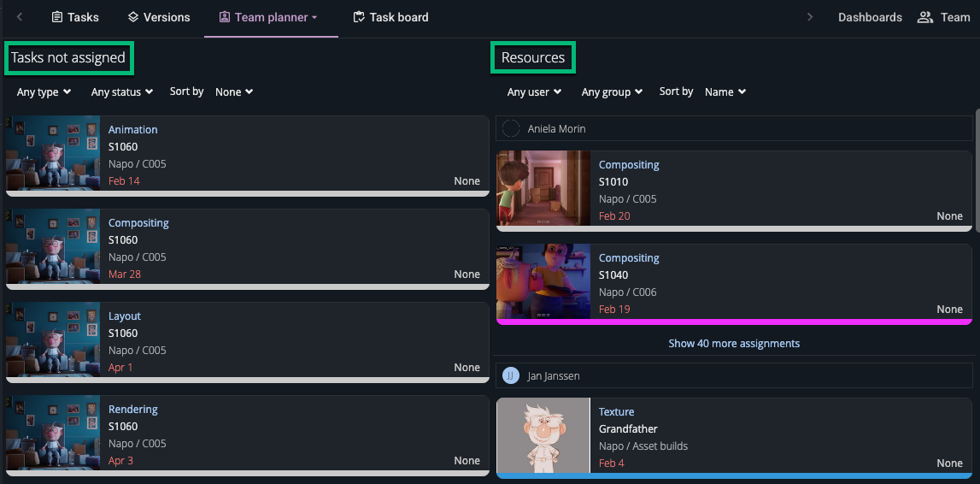Click the Aniela Morin empty avatar circle

click(511, 129)
